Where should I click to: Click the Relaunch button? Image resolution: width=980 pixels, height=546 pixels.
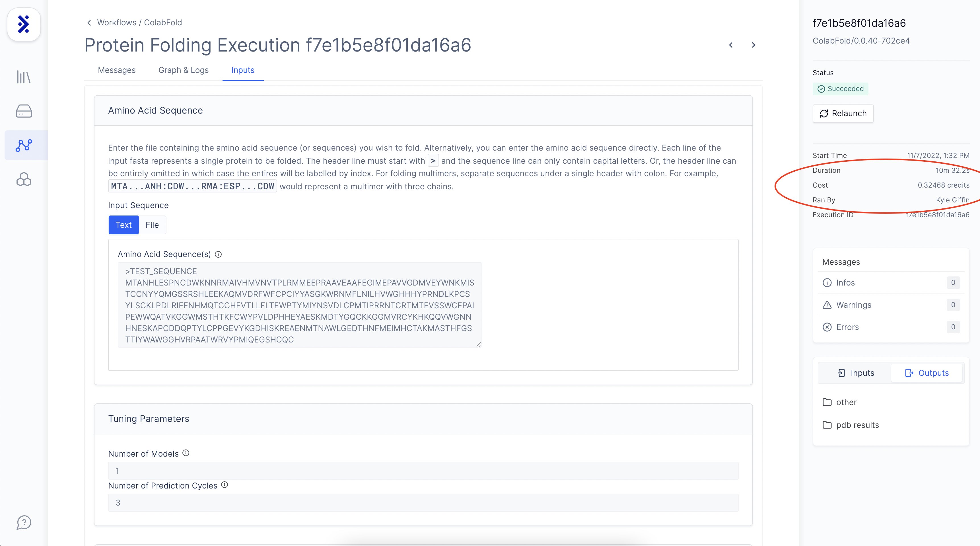click(843, 113)
